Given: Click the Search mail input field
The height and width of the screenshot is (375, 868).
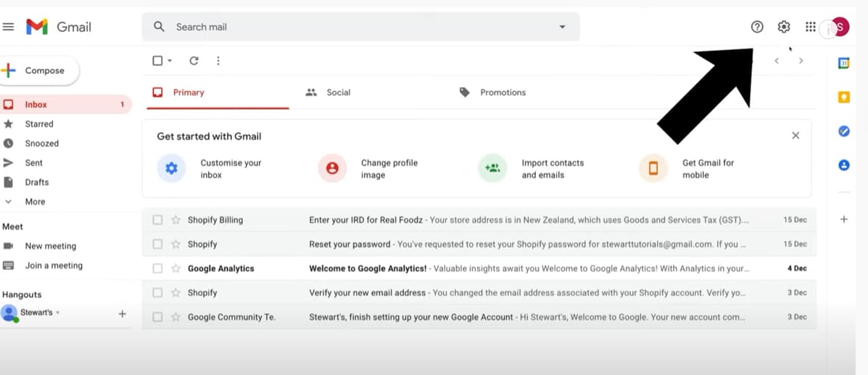Looking at the screenshot, I should click(x=361, y=27).
